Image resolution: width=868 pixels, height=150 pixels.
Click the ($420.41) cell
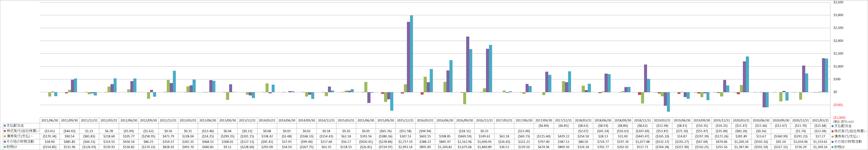pos(366,142)
